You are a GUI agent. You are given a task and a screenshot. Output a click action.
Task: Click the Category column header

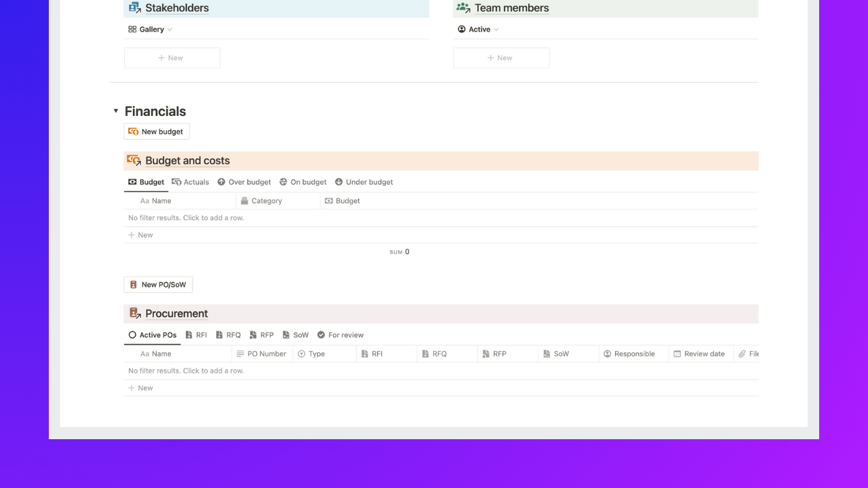pos(278,201)
